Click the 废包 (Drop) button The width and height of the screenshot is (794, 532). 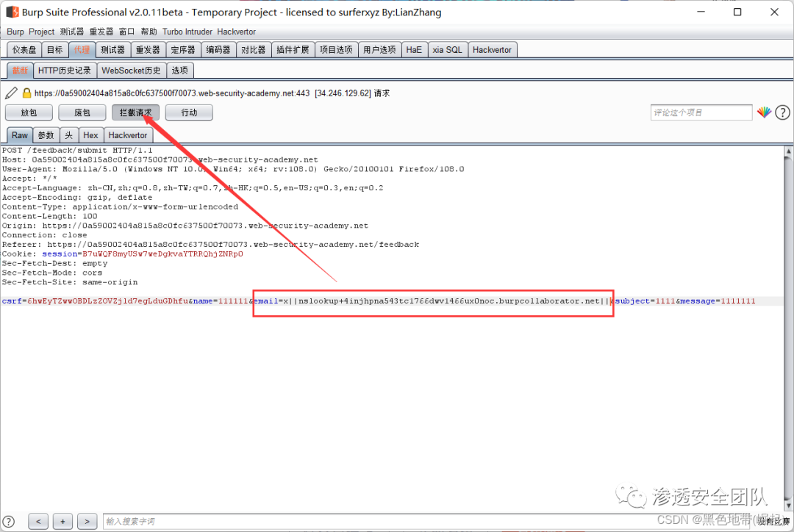point(82,112)
